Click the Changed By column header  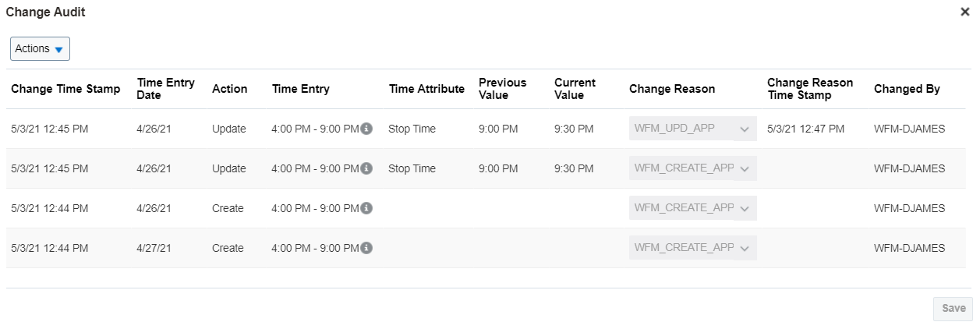coord(906,89)
